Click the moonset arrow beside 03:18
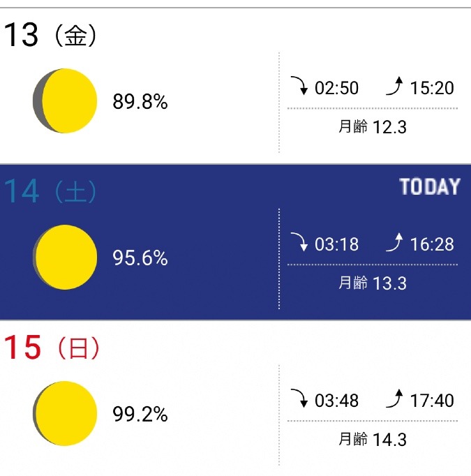Screen dimensions: 471x476 (x=299, y=242)
